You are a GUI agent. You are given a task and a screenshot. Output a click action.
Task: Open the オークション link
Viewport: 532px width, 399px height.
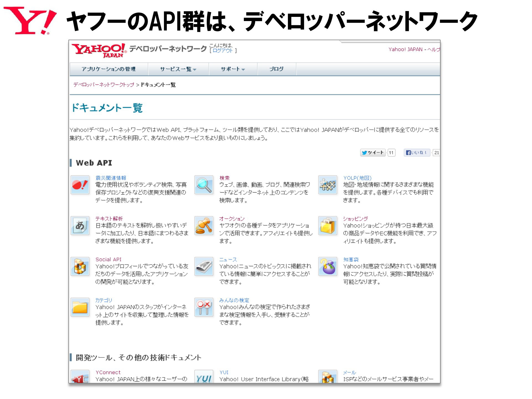tap(232, 219)
